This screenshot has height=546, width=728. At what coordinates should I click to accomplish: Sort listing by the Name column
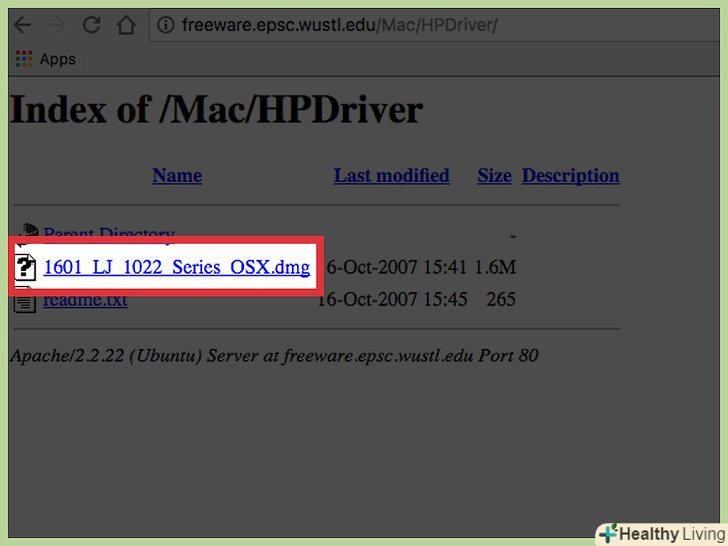coord(177,176)
